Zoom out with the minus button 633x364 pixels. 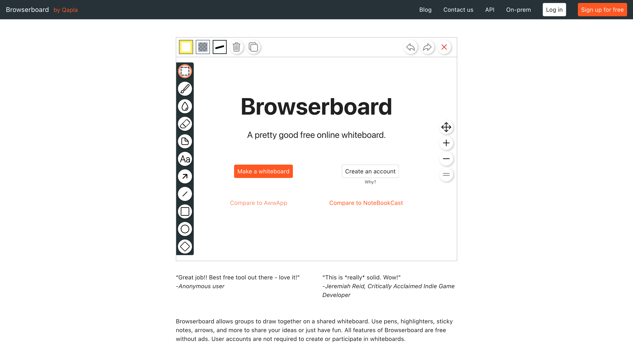coord(446,159)
